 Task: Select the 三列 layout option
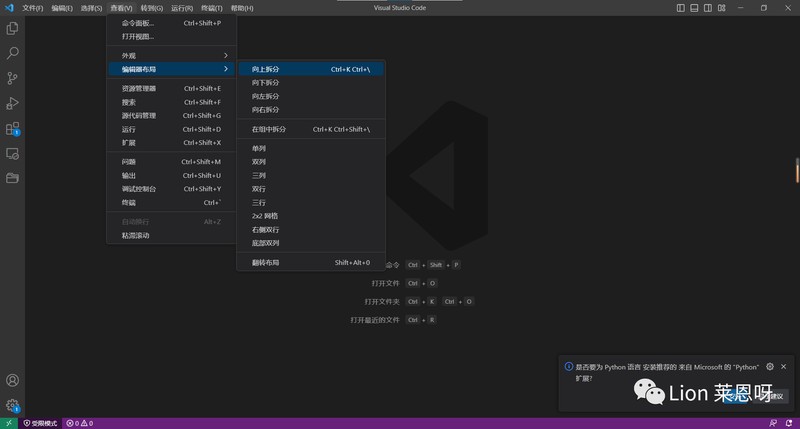point(311,175)
